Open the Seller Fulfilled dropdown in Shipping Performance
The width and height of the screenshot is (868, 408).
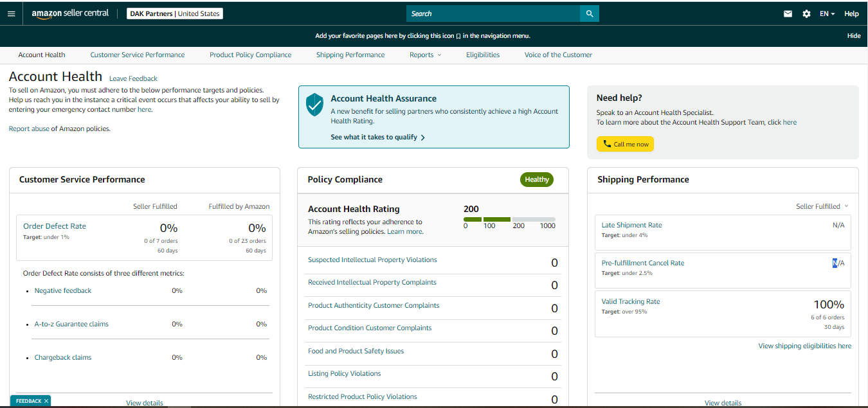tap(822, 206)
